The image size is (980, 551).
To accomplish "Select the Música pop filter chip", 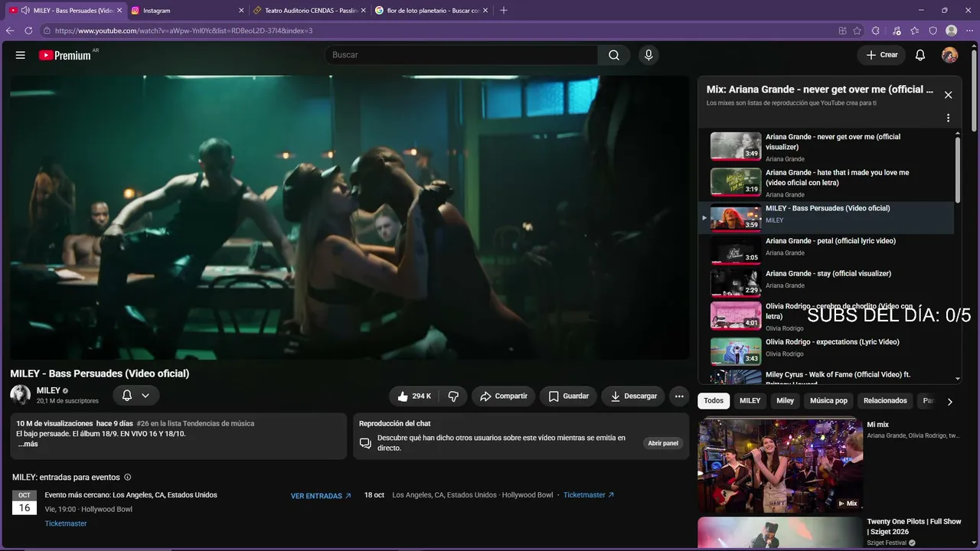I will [828, 401].
